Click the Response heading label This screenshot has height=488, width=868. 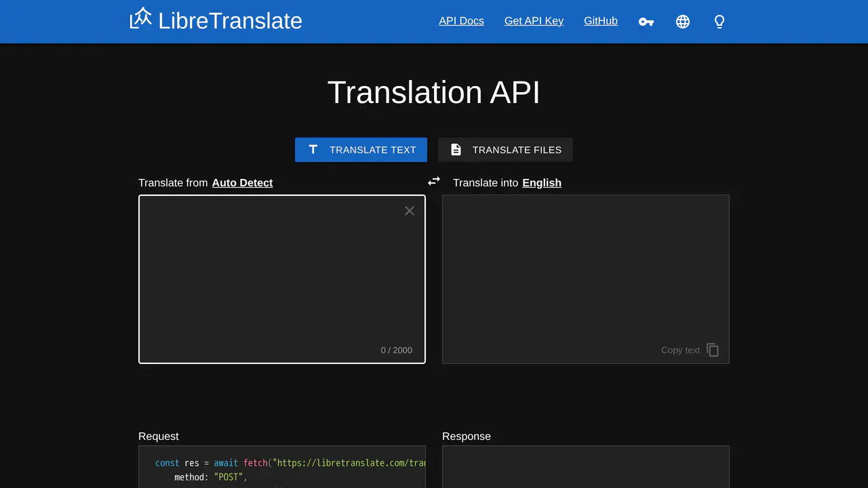click(x=467, y=436)
